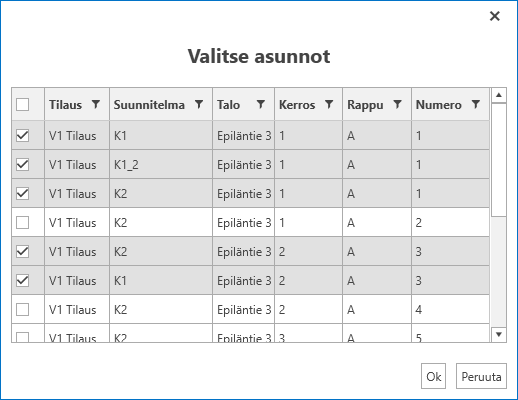Check the row with Numero 2
The width and height of the screenshot is (518, 400).
[x=23, y=223]
